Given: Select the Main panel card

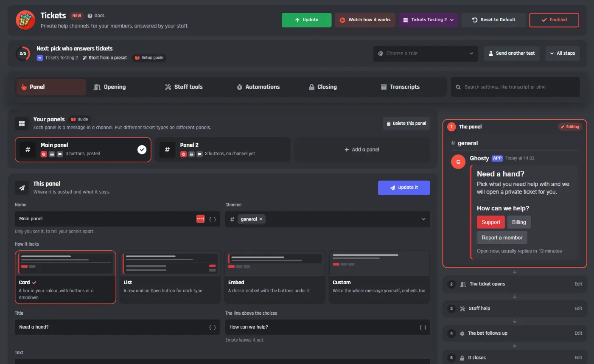Looking at the screenshot, I should [83, 149].
